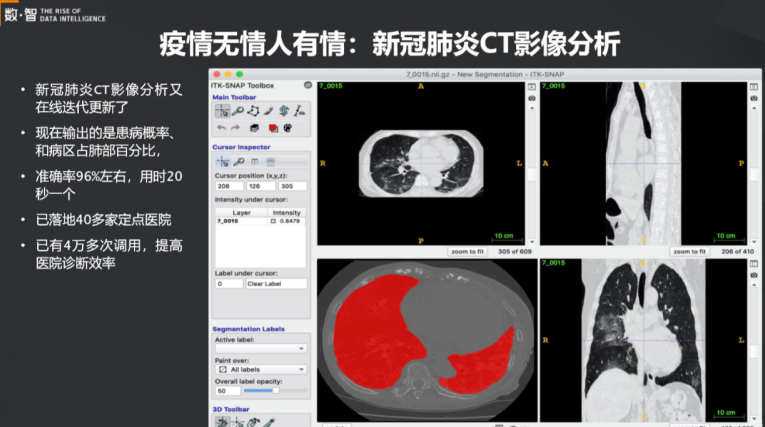The image size is (765, 427).
Task: Switch to the fourth Cursor Inspector tab
Action: pos(270,162)
